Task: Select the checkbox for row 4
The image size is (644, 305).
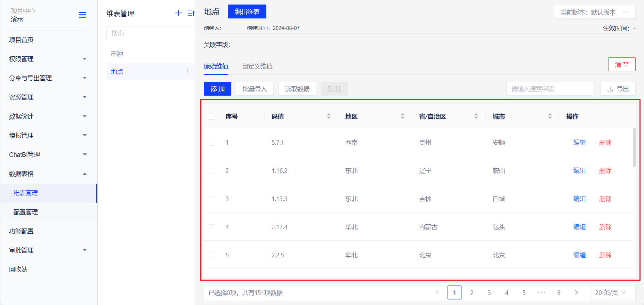Action: tap(211, 227)
